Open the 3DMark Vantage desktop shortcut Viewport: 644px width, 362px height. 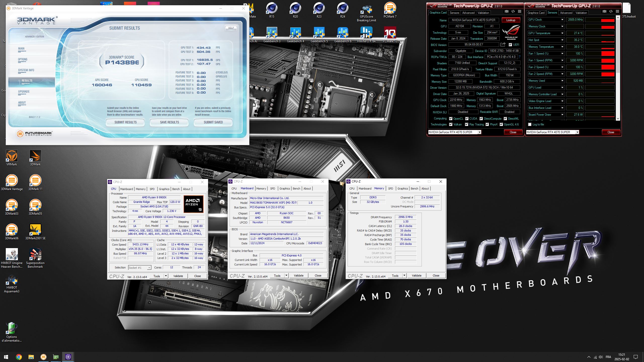click(12, 183)
